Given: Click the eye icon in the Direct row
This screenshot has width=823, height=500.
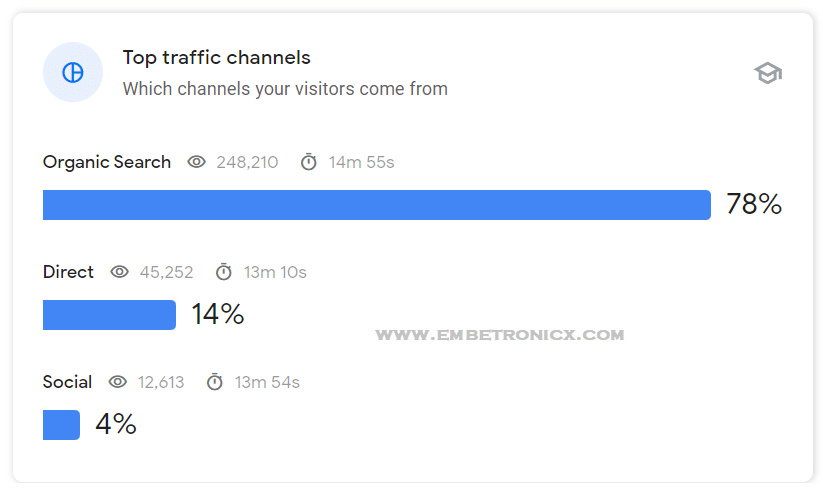Looking at the screenshot, I should click(120, 272).
